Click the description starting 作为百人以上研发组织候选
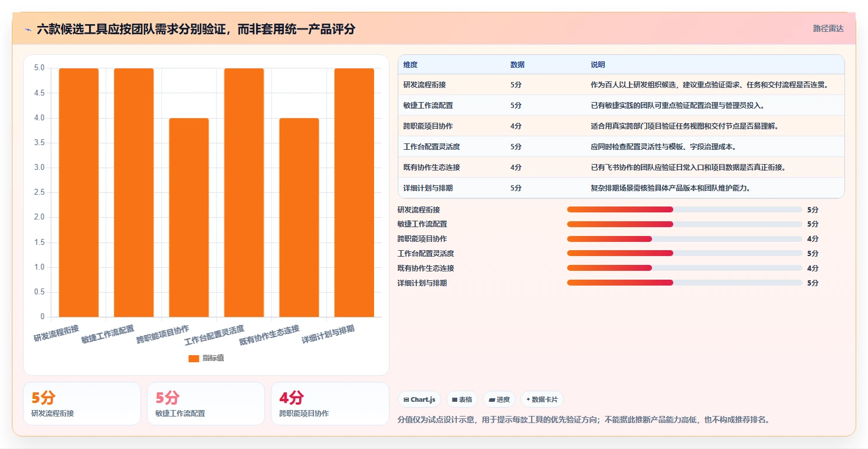Screen dimensions: 868x449 (710, 85)
